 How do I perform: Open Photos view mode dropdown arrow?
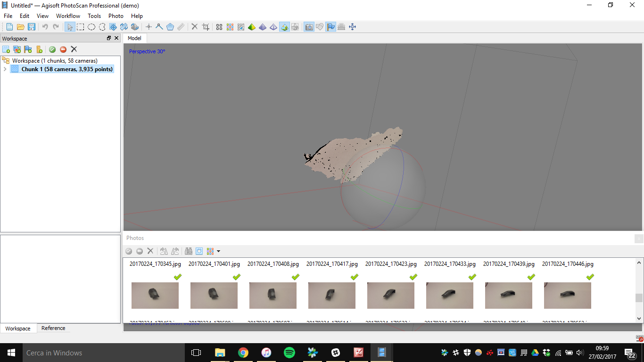[x=219, y=252]
